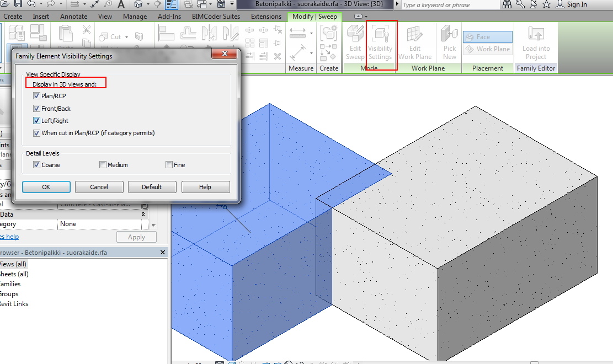Toggle when cut in Plan/RCP option
This screenshot has height=364, width=613.
pyautogui.click(x=36, y=133)
